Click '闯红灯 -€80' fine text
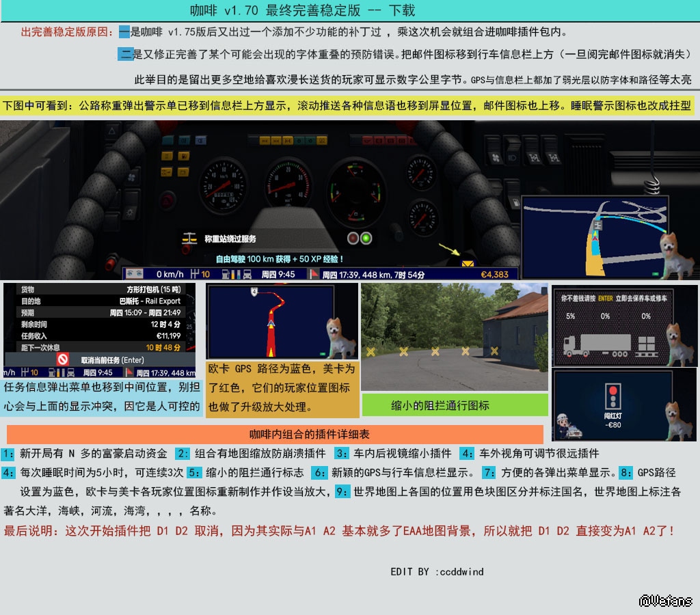 (x=613, y=420)
